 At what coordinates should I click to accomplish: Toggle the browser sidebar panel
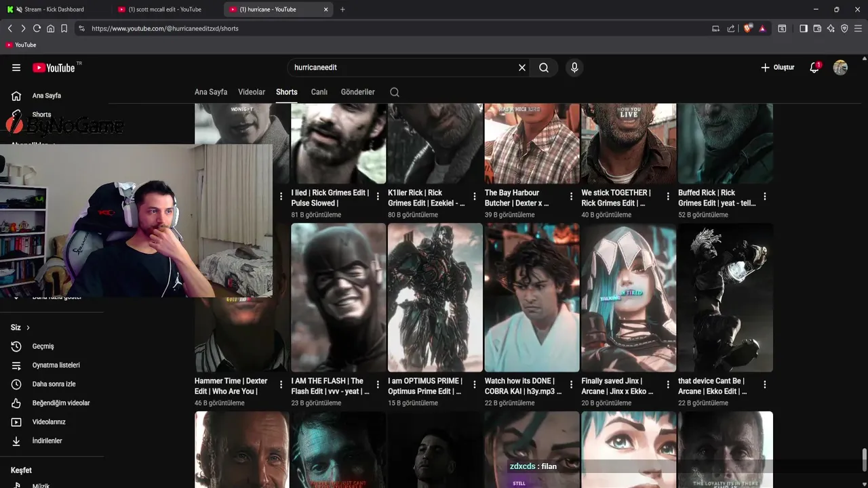[804, 28]
